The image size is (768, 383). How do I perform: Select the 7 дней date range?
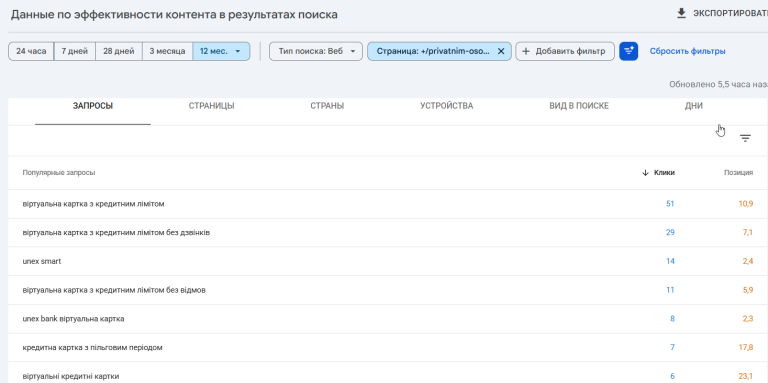74,51
